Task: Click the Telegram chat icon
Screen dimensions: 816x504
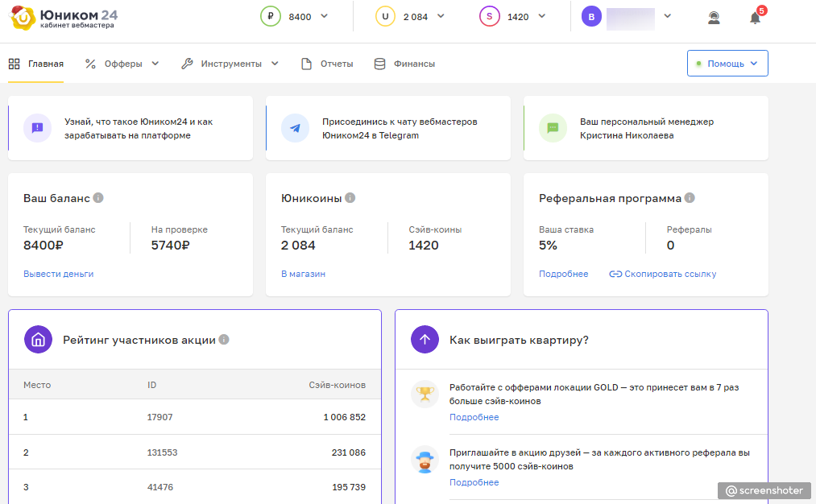Action: 296,128
